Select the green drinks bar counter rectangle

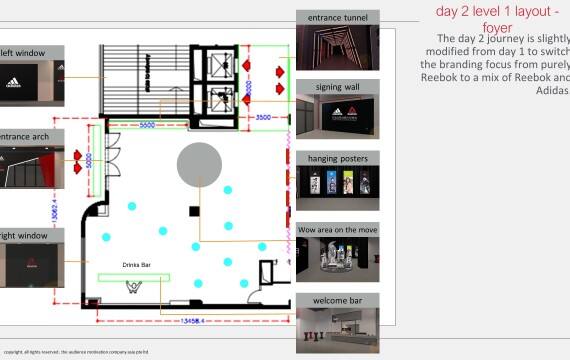click(x=134, y=278)
